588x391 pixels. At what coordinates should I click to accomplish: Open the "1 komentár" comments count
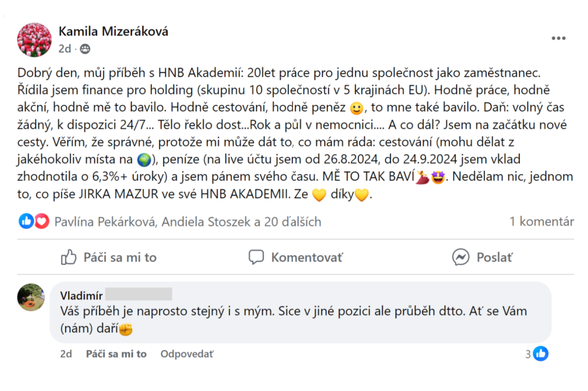point(541,222)
